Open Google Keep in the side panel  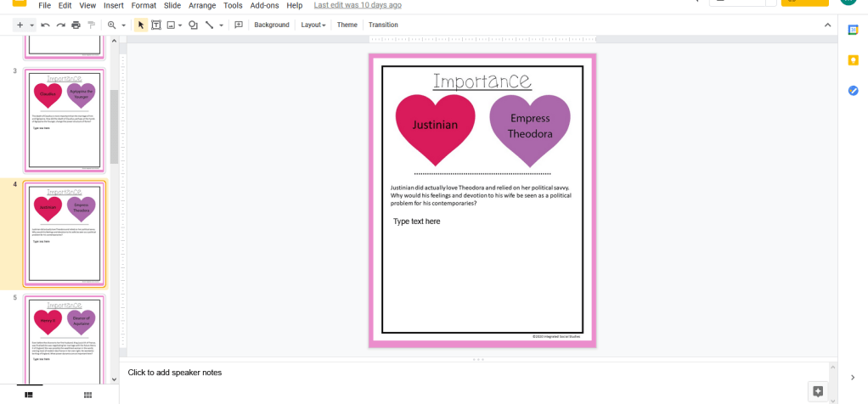click(853, 60)
